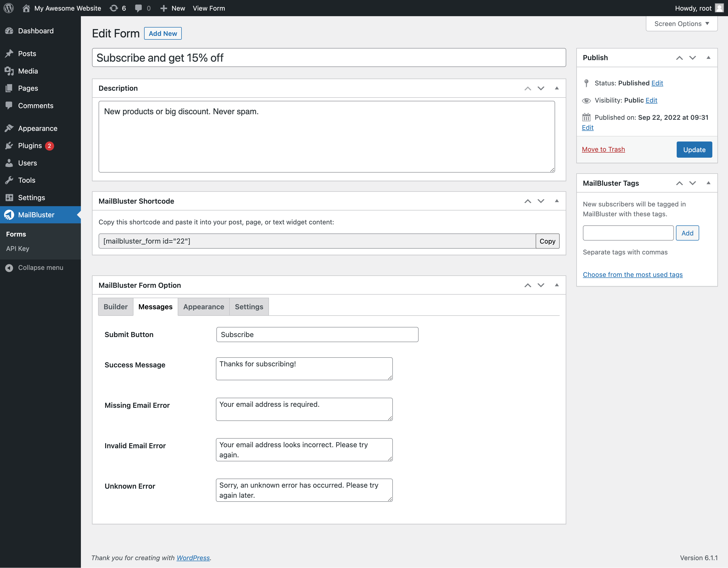Open the Settings form tab

(249, 307)
